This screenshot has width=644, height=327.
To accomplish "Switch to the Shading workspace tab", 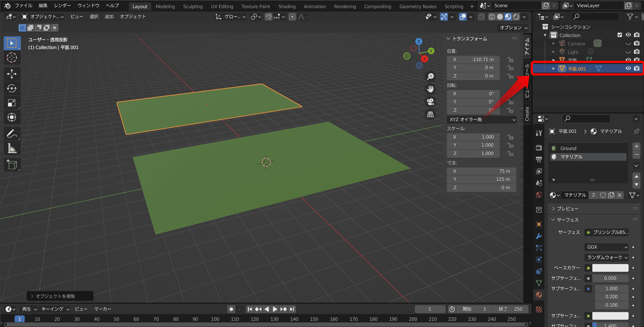I will tap(287, 6).
